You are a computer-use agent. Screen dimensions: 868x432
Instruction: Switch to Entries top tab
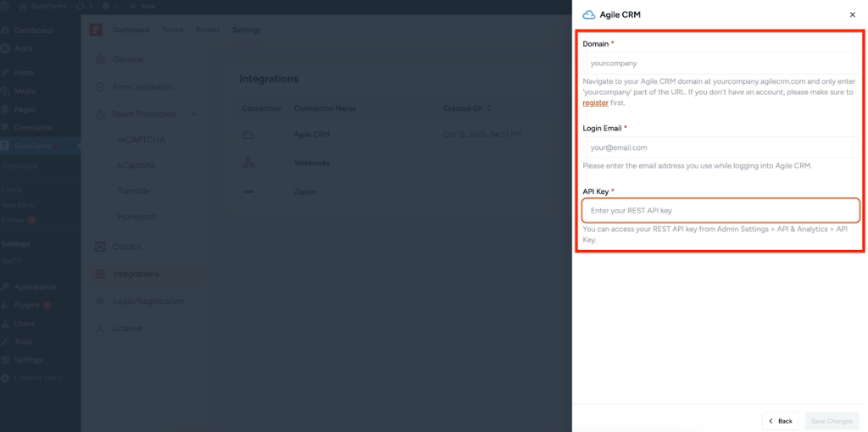coord(208,30)
